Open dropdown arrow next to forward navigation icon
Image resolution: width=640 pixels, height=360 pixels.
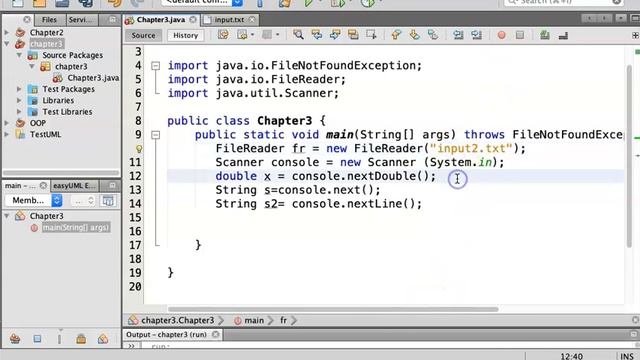pos(252,35)
